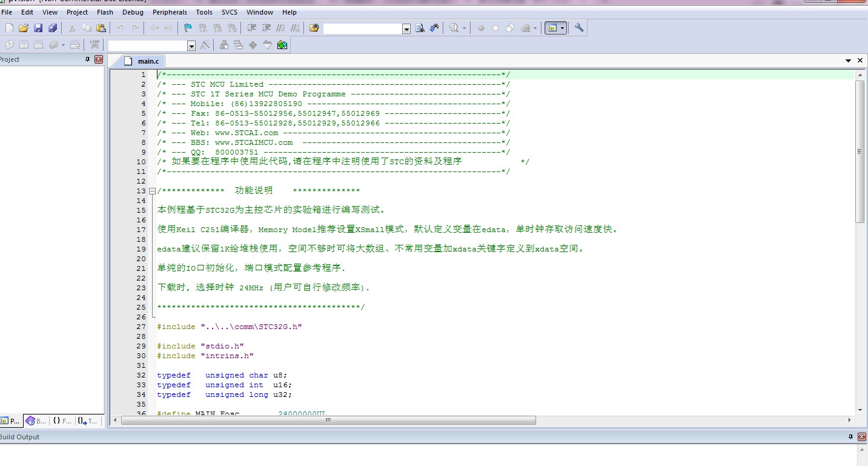Undo the last edit
This screenshot has height=466, width=868.
[x=121, y=28]
